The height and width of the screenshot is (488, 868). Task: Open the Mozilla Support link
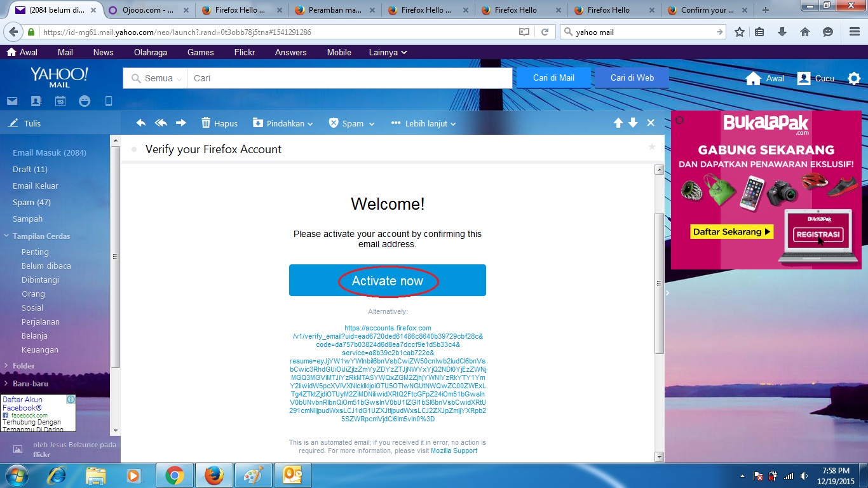point(454,451)
